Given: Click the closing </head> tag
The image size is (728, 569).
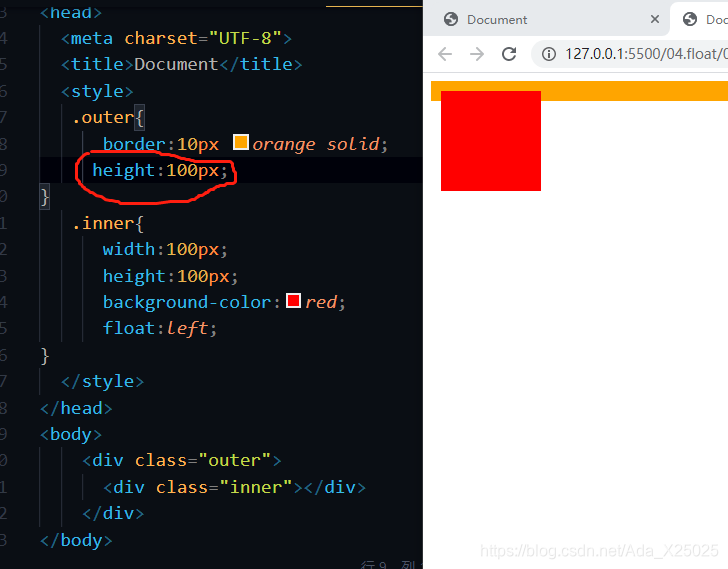Looking at the screenshot, I should point(76,408).
